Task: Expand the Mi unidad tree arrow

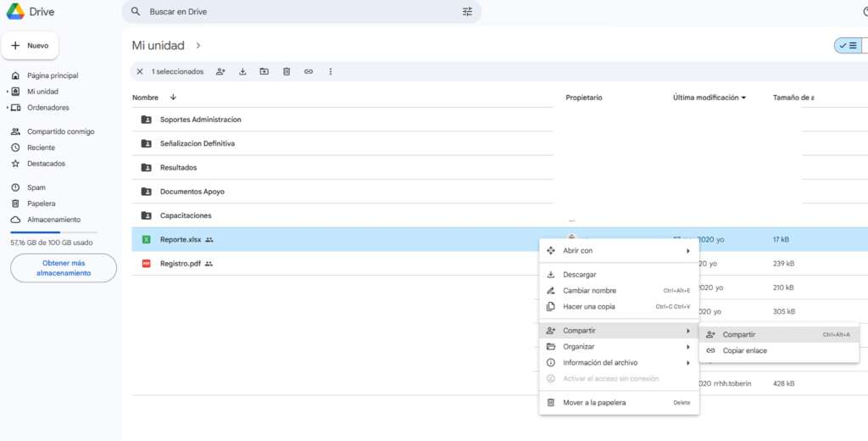Action: [8, 92]
